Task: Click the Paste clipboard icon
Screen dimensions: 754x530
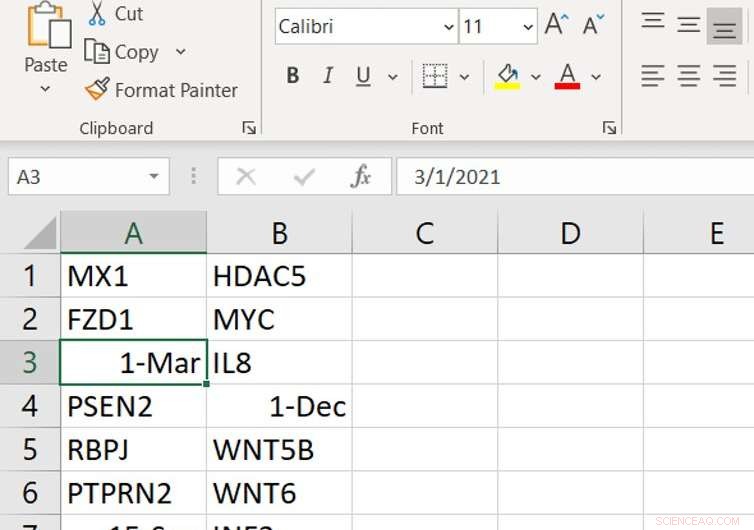Action: click(x=50, y=25)
